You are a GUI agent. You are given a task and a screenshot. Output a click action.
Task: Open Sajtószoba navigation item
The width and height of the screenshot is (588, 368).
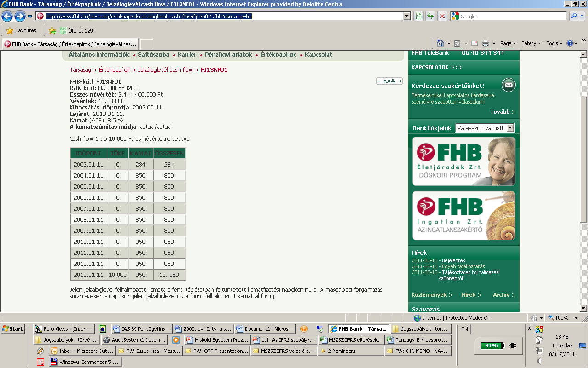coord(153,54)
